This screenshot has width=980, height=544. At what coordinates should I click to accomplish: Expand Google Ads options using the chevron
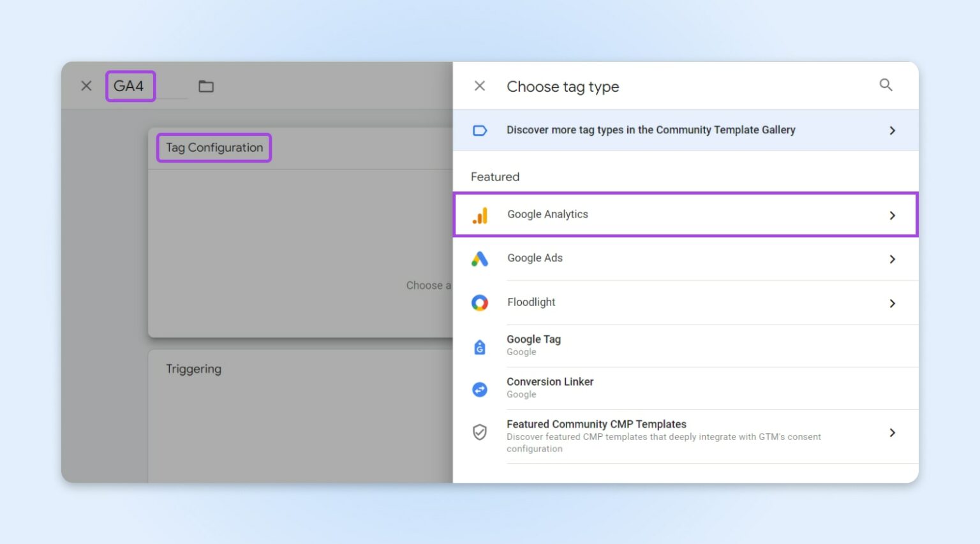click(892, 259)
